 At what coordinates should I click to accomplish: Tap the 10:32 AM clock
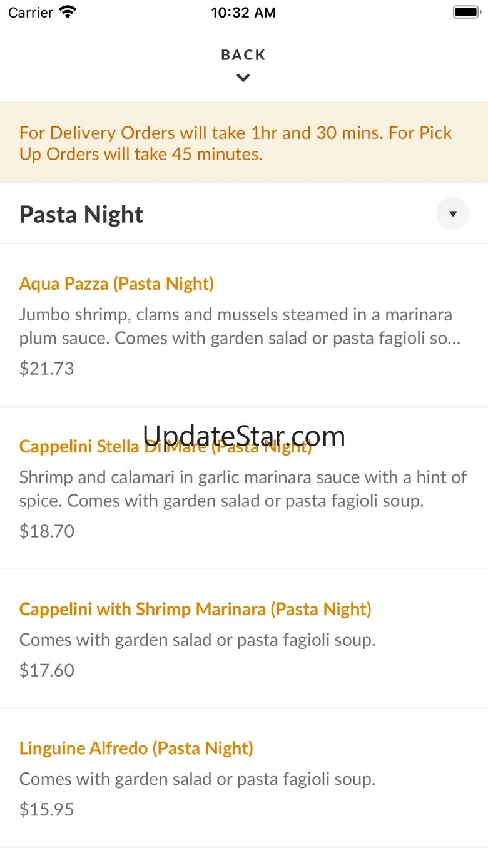[243, 13]
